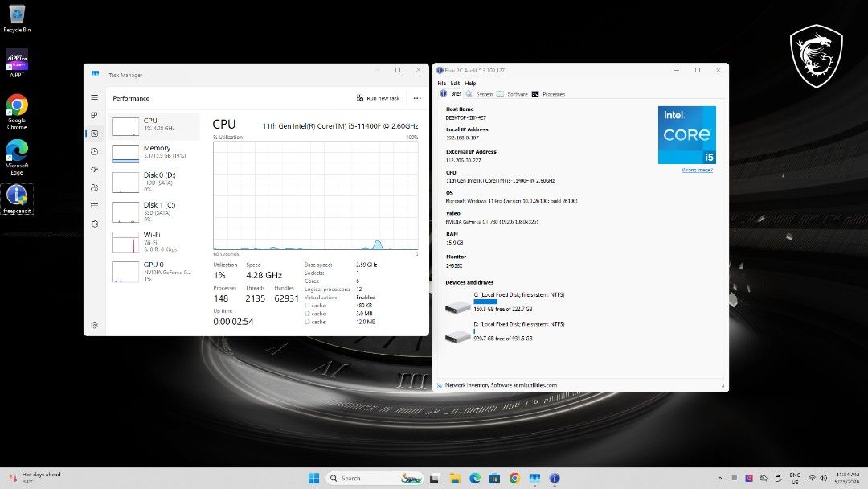Click the Handles count 62931
868x489 pixels.
[286, 298]
